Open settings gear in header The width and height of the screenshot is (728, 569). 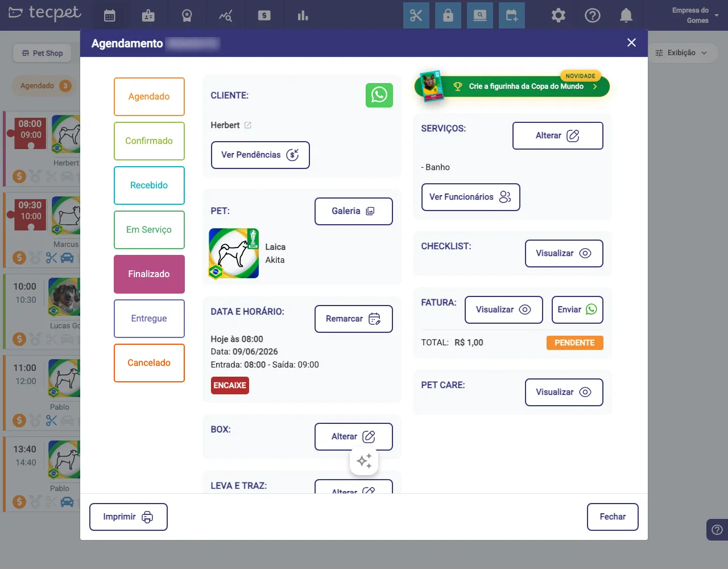pyautogui.click(x=559, y=15)
